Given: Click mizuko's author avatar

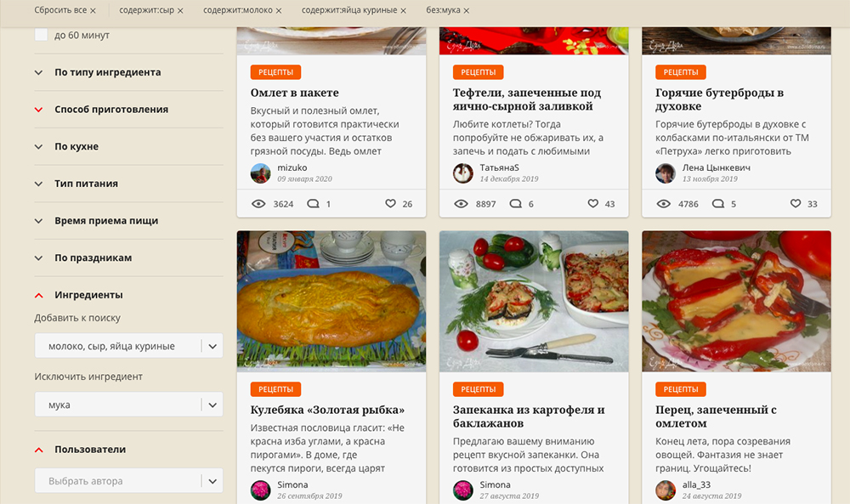Looking at the screenshot, I should pos(261,173).
